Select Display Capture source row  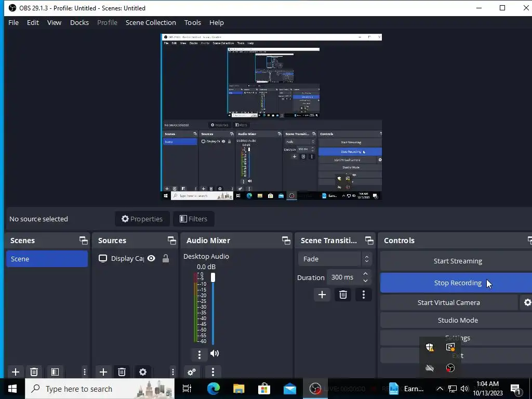[135, 259]
